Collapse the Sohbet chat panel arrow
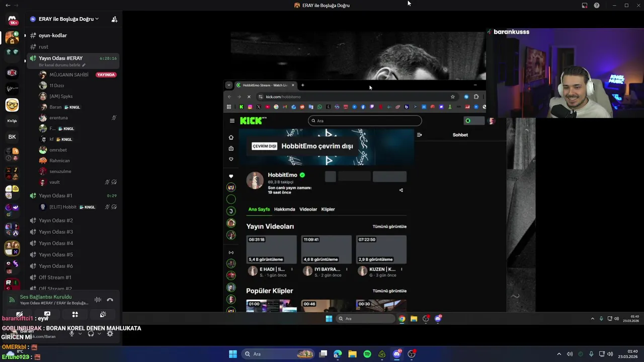Image resolution: width=644 pixels, height=362 pixels. 419,135
